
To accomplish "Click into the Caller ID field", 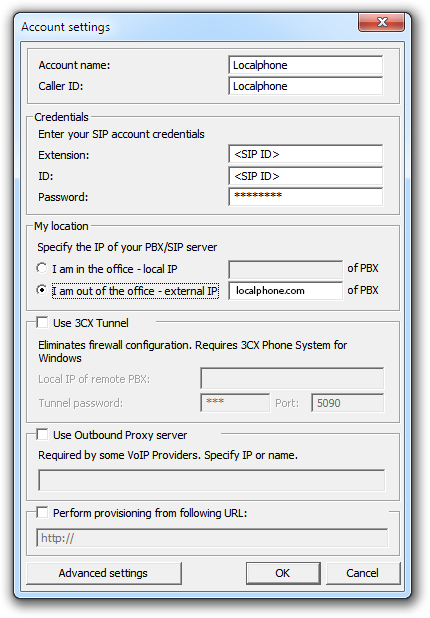I will 305,86.
